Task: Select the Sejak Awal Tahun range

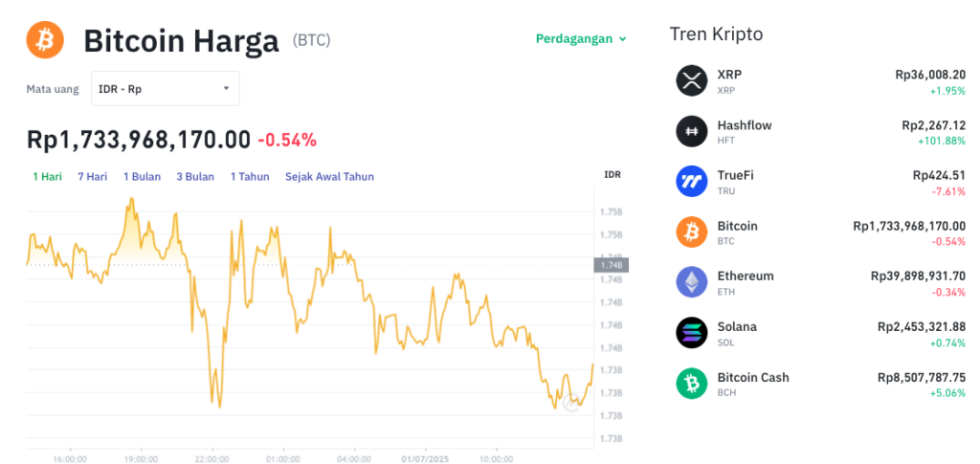Action: 329,177
